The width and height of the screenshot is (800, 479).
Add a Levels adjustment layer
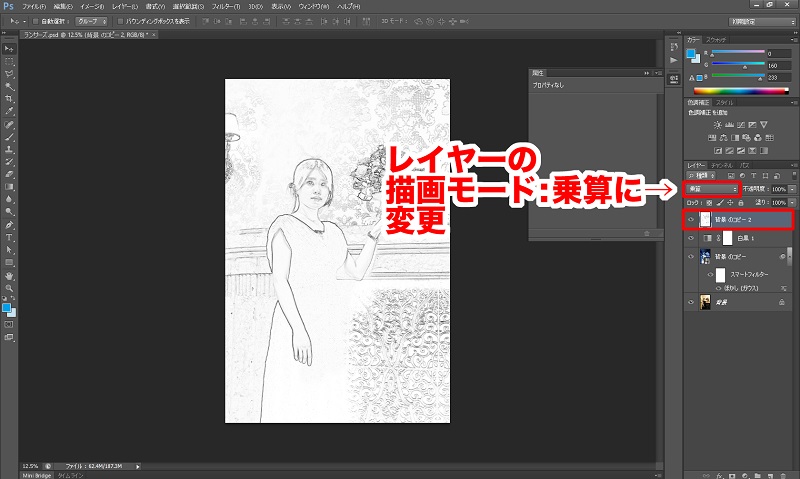(x=729, y=124)
